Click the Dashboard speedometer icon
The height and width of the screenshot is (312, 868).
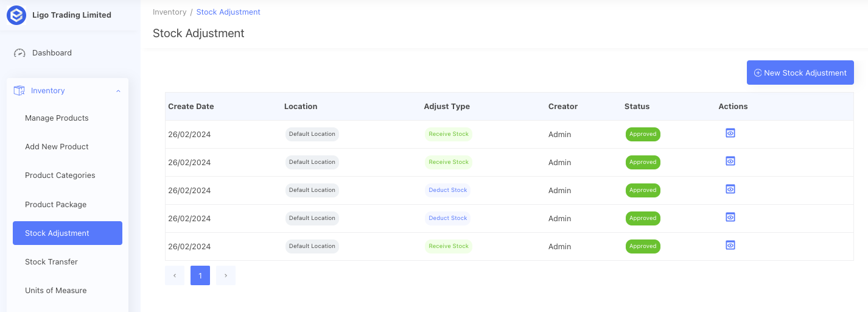point(19,53)
